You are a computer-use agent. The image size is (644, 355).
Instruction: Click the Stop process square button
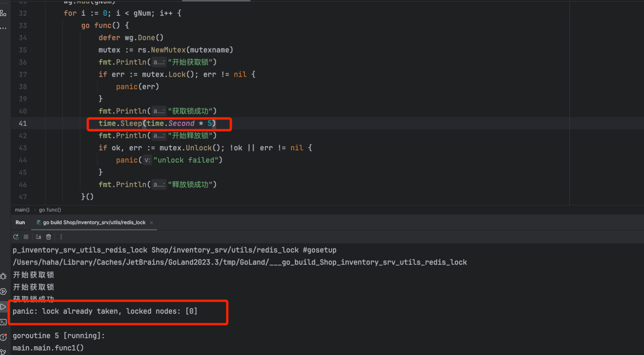point(26,237)
